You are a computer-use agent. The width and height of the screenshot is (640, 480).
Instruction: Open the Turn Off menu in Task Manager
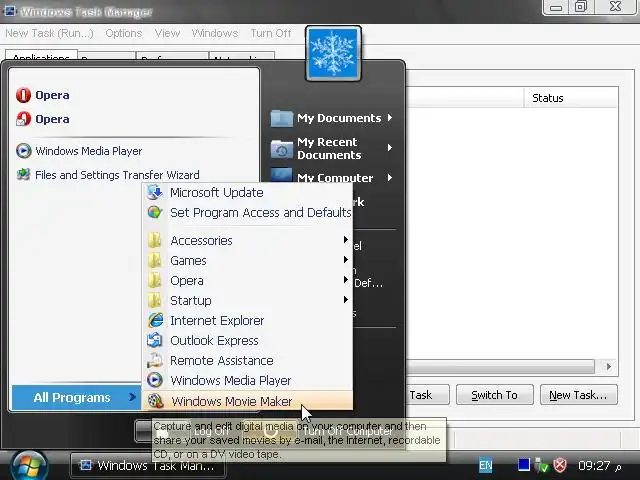(271, 33)
